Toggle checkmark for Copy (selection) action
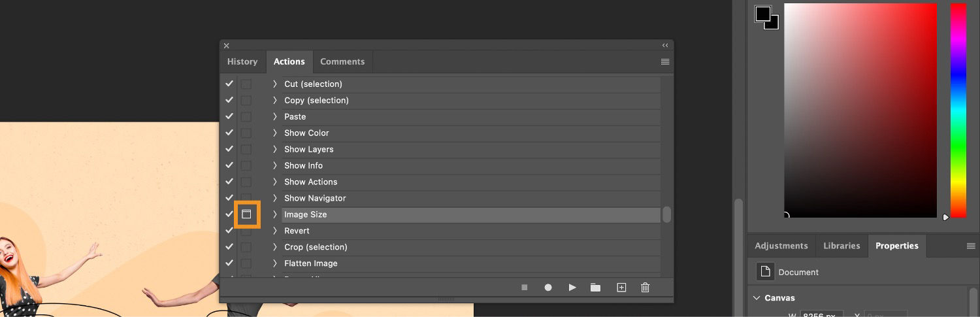This screenshot has width=980, height=317. point(229,100)
